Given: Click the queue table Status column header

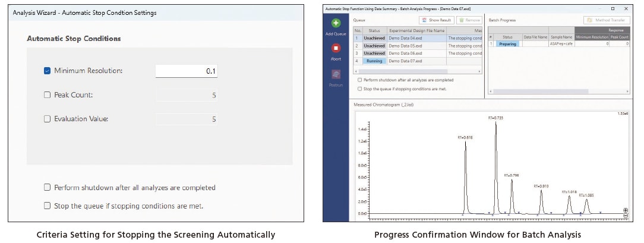Looking at the screenshot, I should point(374,30).
